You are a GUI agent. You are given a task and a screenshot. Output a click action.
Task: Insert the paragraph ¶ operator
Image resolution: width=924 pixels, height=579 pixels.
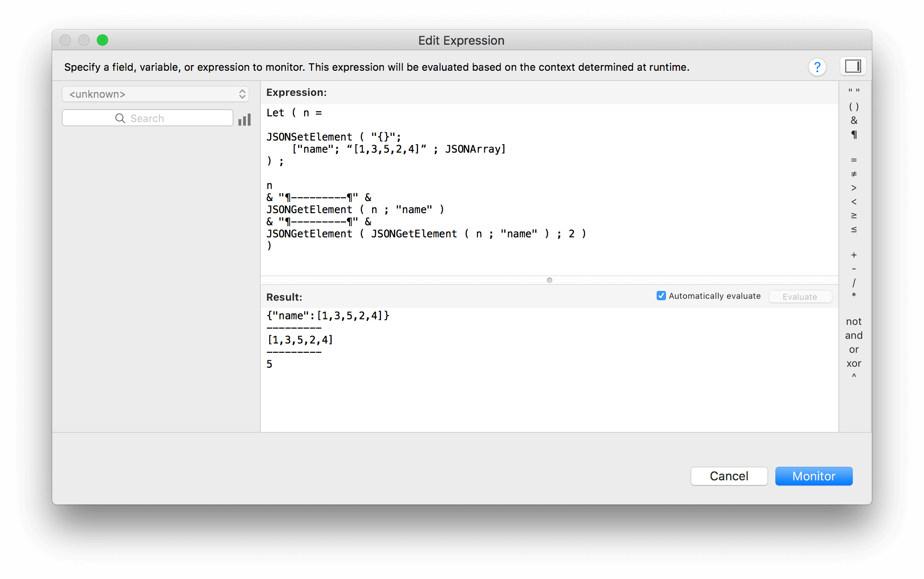[854, 135]
